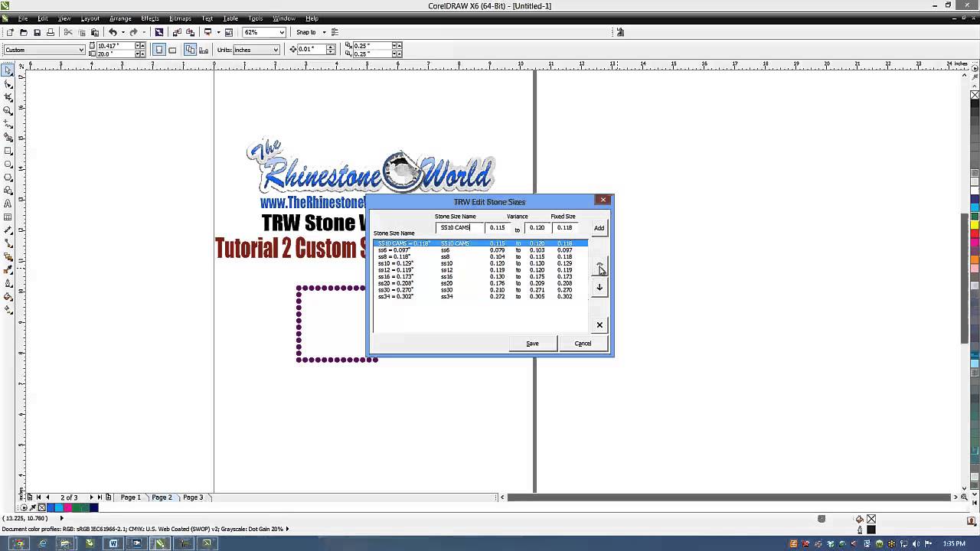Move selected stone size up
The width and height of the screenshot is (980, 551).
click(x=599, y=266)
